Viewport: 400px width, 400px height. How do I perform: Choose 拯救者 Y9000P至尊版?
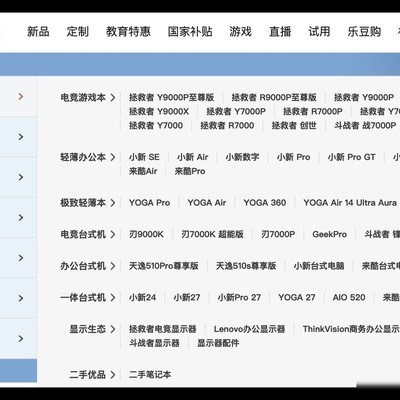171,97
